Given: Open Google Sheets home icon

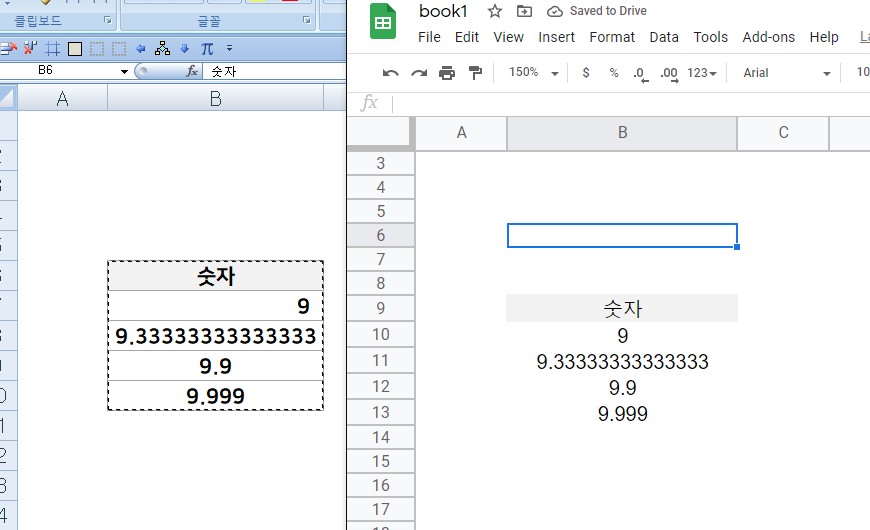Looking at the screenshot, I should click(383, 22).
